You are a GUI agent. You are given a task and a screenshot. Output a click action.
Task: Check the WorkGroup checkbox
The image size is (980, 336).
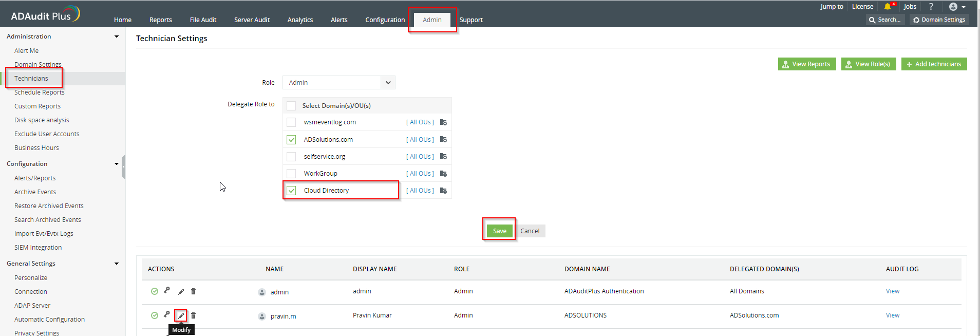[291, 174]
